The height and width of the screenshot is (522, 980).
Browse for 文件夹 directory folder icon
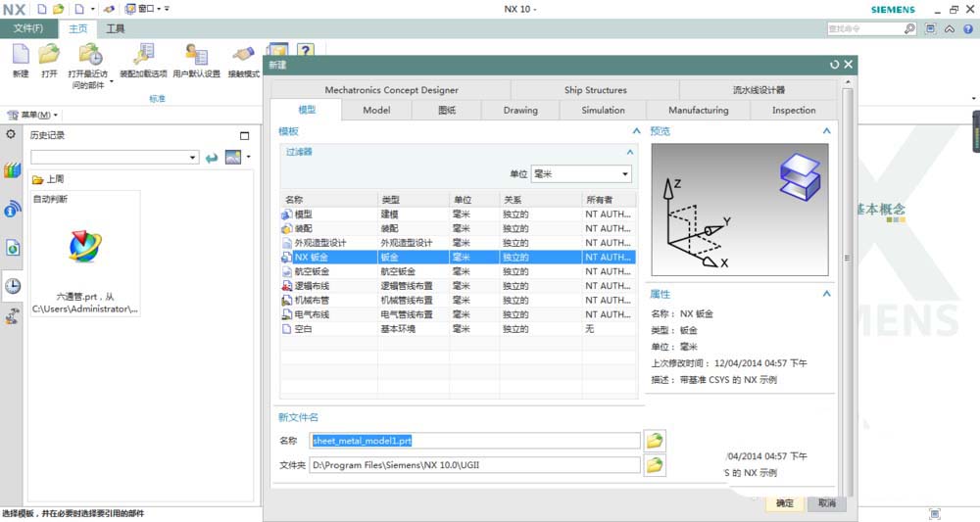[655, 465]
